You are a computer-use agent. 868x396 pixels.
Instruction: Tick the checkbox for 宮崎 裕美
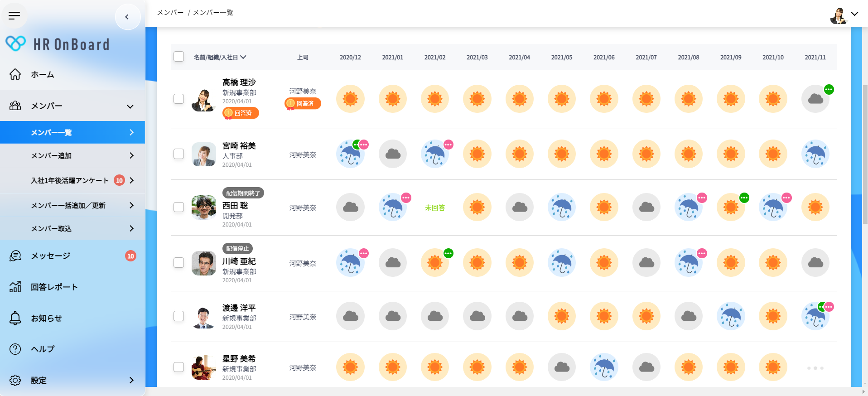179,154
